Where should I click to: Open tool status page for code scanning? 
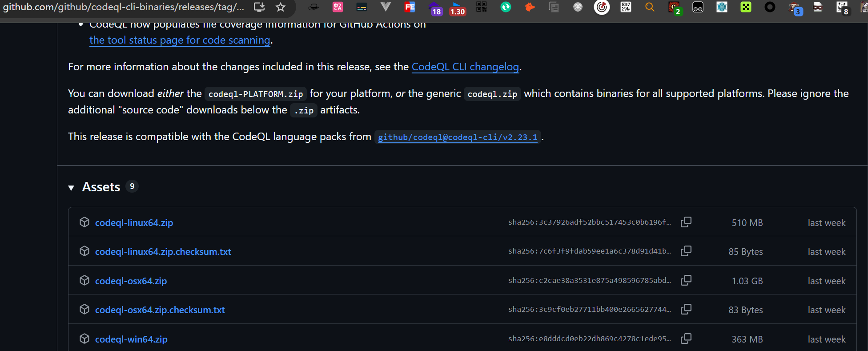[180, 40]
